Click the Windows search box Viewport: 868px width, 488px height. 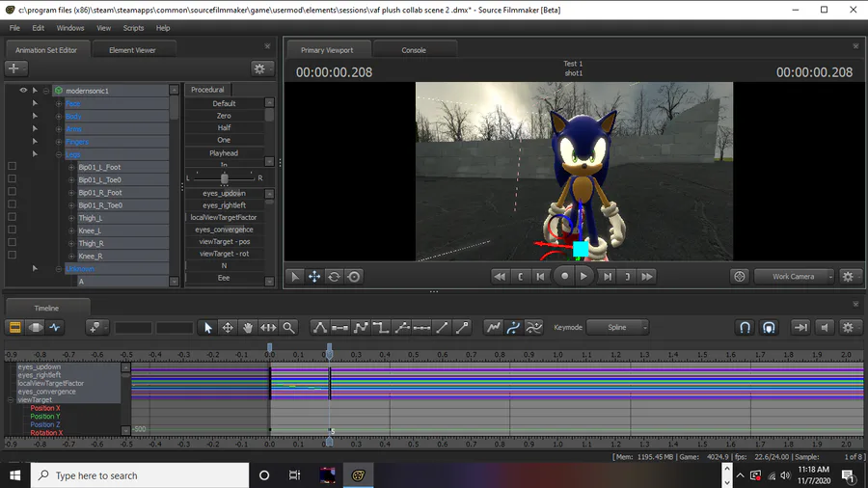pos(140,475)
